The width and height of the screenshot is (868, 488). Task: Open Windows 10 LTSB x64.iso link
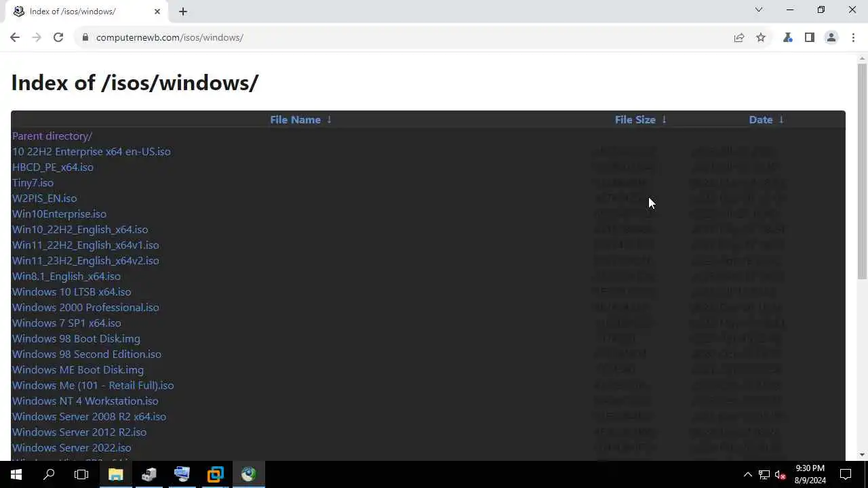point(71,291)
